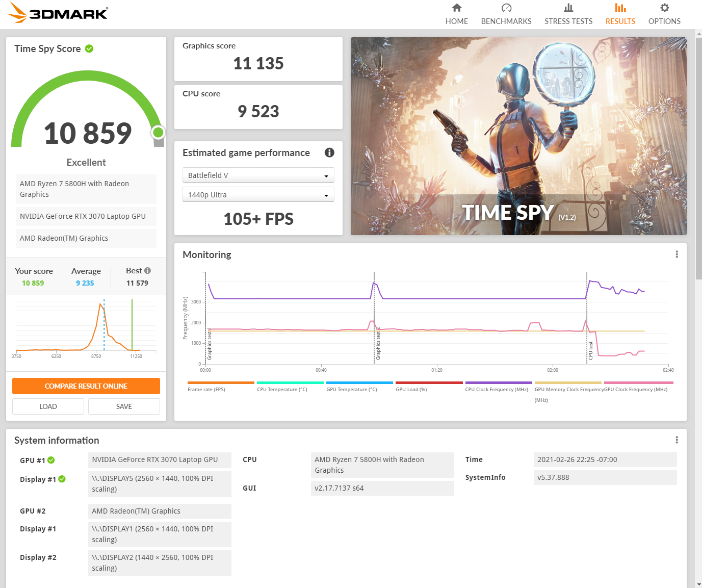This screenshot has width=702, height=588.
Task: Click the green check beside Time Spy Score
Action: click(89, 48)
